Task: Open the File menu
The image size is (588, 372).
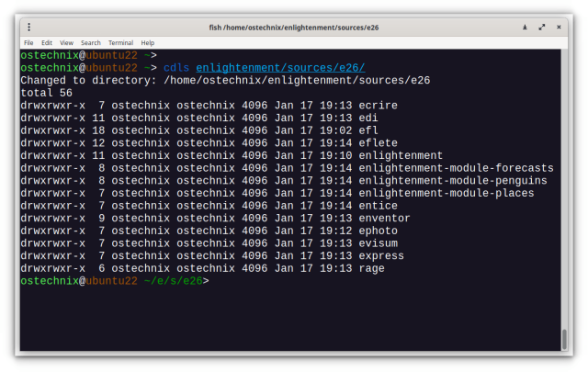Action: [28, 43]
